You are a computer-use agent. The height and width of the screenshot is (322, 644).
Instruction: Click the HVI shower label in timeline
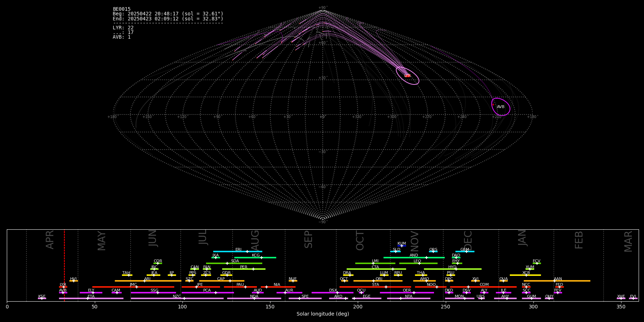tap(73, 279)
